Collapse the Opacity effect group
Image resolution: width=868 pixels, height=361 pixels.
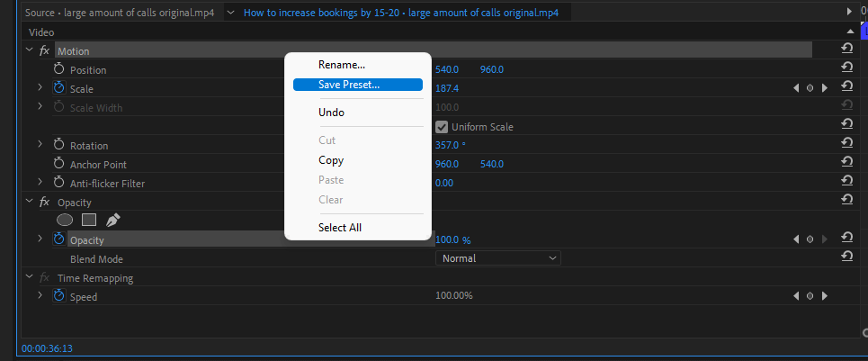click(x=29, y=202)
